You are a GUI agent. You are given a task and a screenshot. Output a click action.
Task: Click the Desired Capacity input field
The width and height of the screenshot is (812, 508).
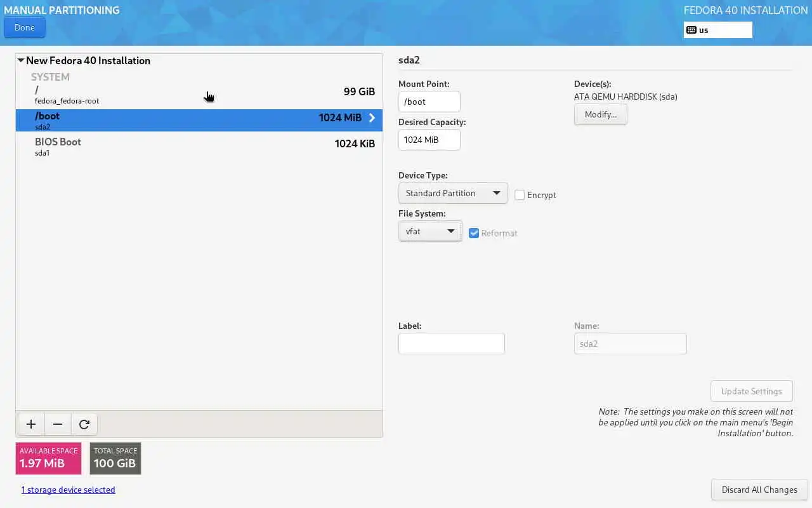click(x=429, y=140)
